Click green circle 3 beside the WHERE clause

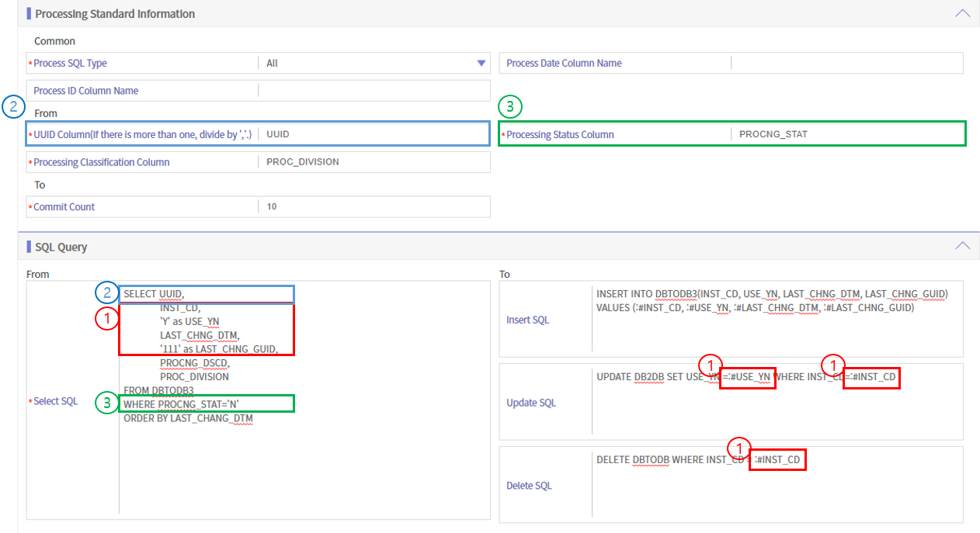[x=106, y=403]
